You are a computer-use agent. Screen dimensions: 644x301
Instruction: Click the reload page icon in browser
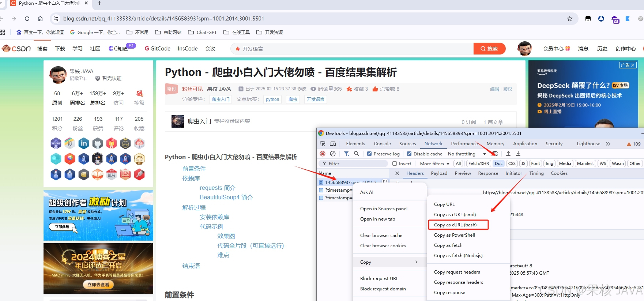[x=27, y=19]
